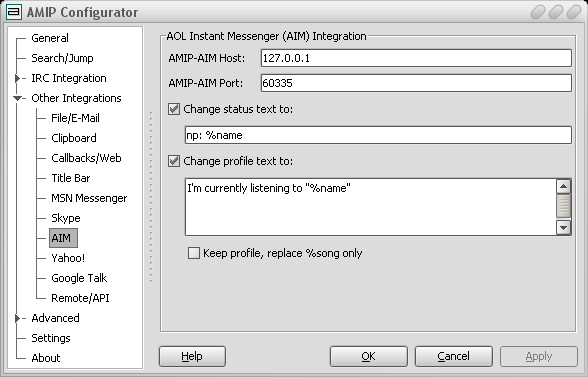Click the Help button

point(192,356)
